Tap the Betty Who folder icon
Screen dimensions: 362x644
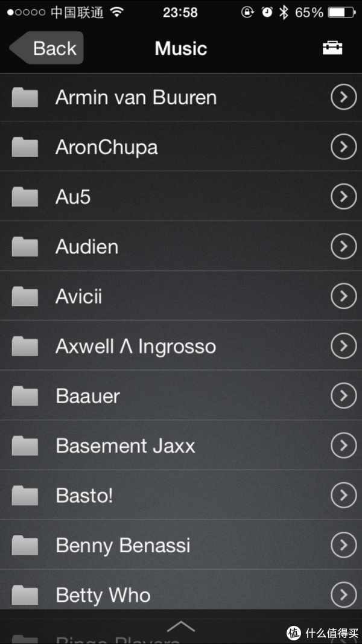pos(25,595)
